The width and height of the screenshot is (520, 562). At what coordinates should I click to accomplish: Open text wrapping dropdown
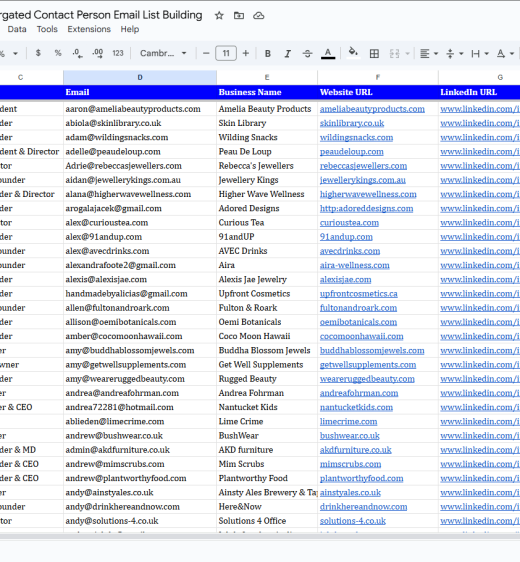pyautogui.click(x=480, y=53)
